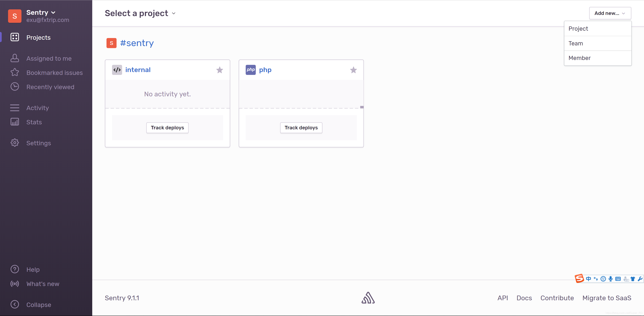Click the Bookmarked issues star icon
The height and width of the screenshot is (316, 644).
coord(15,72)
